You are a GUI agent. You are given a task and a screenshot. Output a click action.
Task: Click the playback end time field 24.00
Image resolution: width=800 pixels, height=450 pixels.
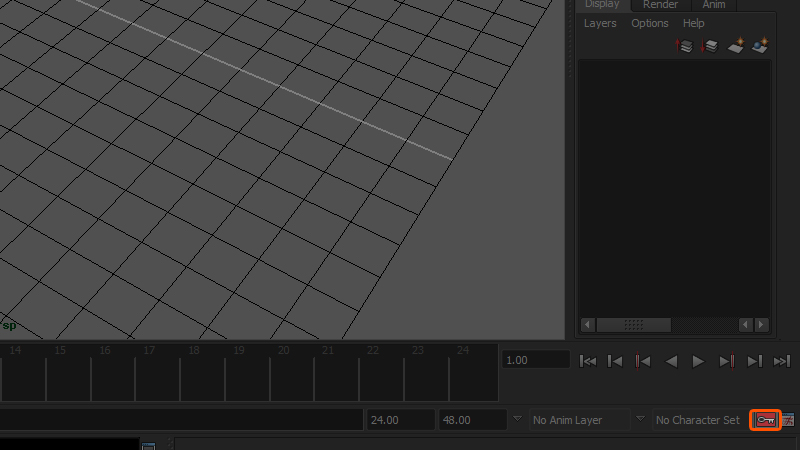pos(401,420)
